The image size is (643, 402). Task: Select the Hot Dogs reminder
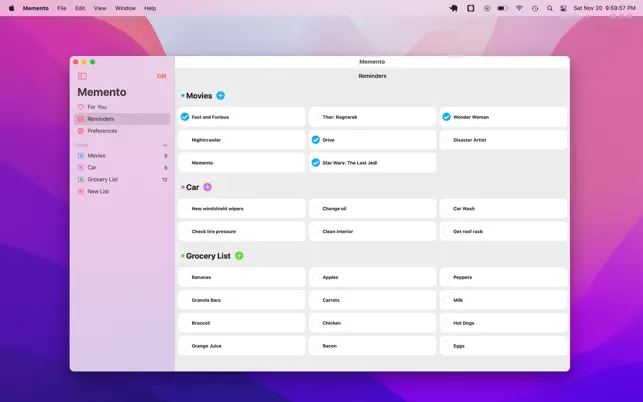pos(503,323)
